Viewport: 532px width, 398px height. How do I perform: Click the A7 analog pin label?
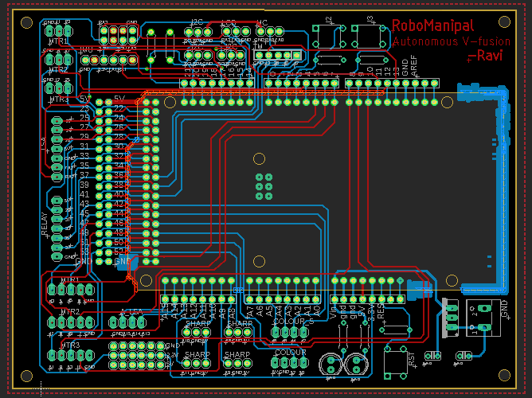pos(250,311)
